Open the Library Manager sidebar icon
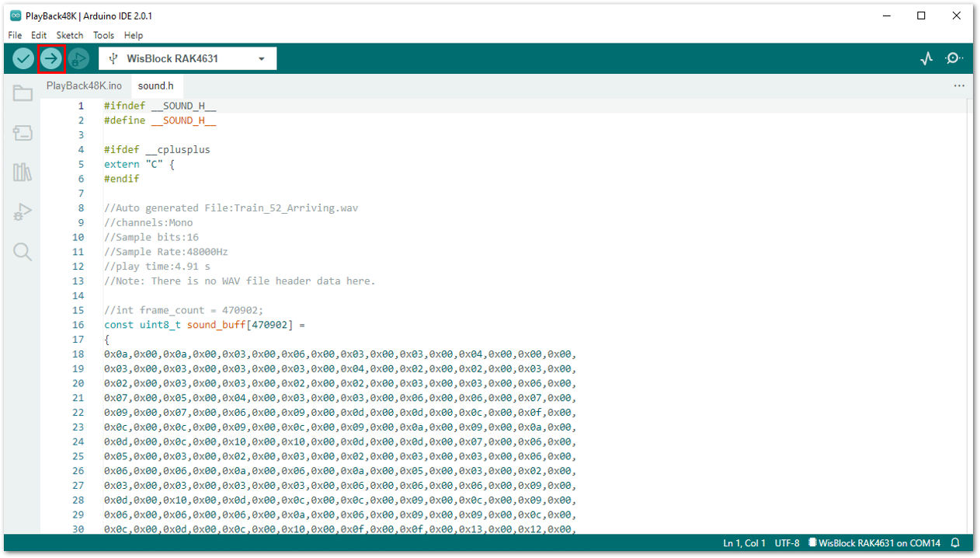 23,172
